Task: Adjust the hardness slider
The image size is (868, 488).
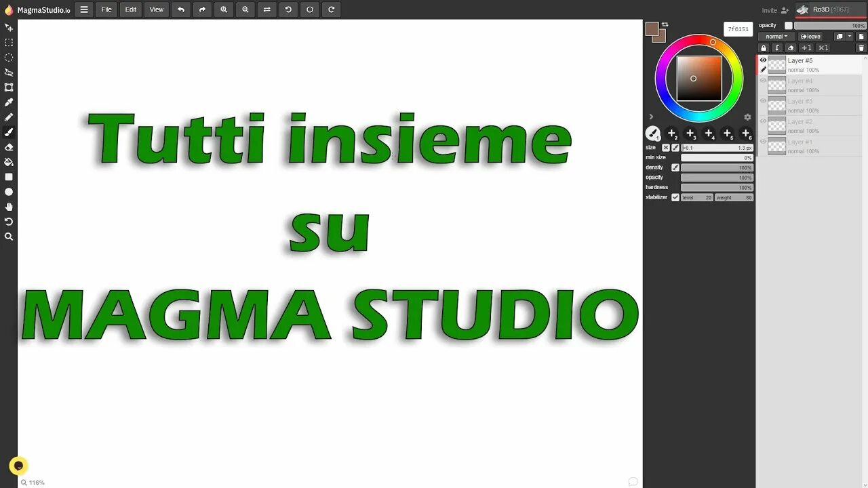Action: point(717,187)
